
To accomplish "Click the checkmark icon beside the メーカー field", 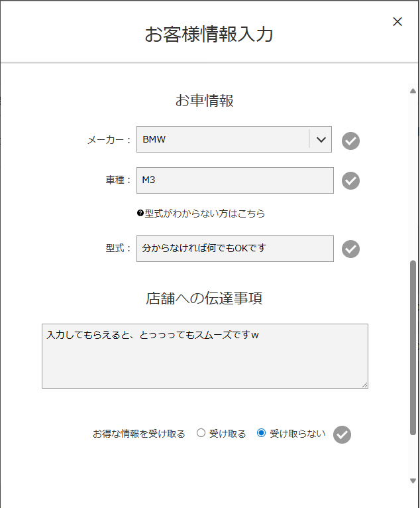I will (x=350, y=141).
